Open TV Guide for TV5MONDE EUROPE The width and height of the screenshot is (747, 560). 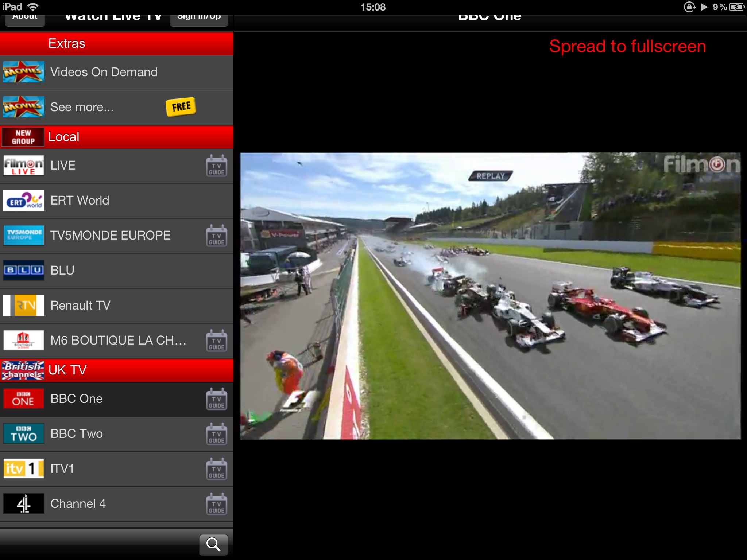point(217,236)
